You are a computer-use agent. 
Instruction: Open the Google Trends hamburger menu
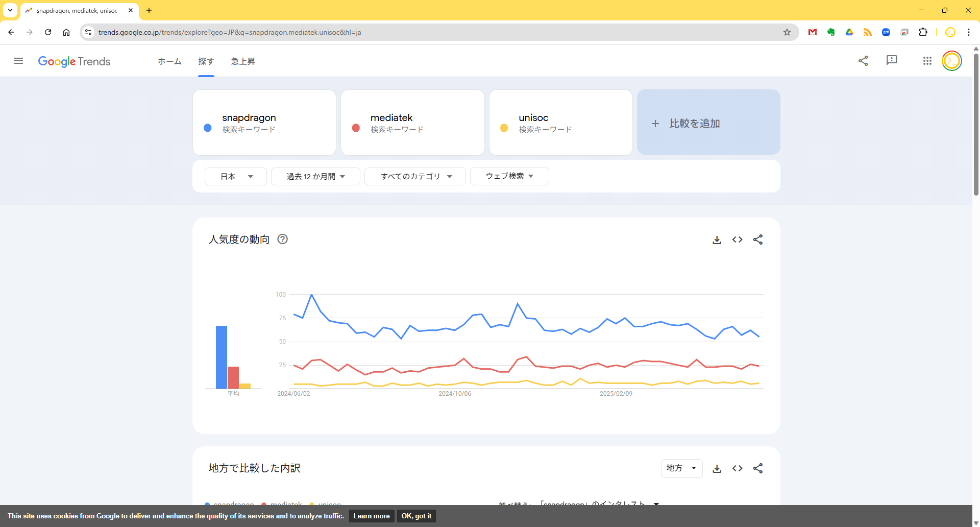click(18, 61)
